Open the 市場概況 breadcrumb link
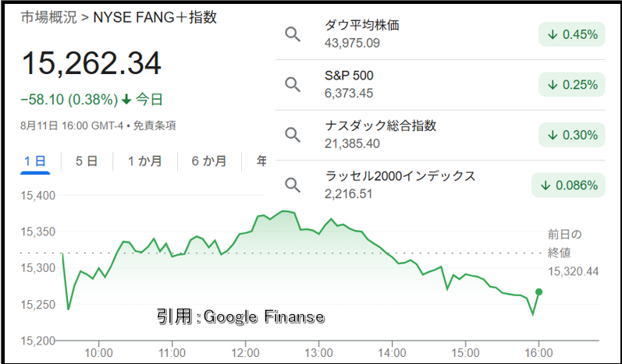Image resolution: width=622 pixels, height=364 pixels. pos(48,18)
